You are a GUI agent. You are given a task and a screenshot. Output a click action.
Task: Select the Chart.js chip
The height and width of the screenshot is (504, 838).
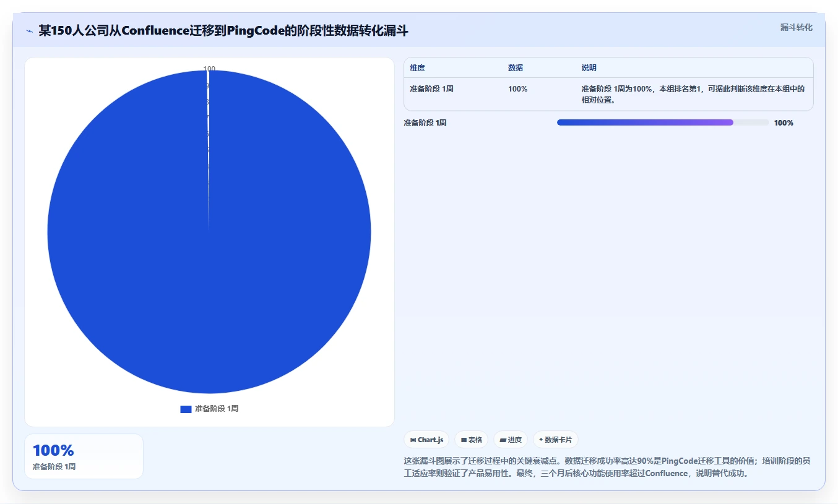426,440
